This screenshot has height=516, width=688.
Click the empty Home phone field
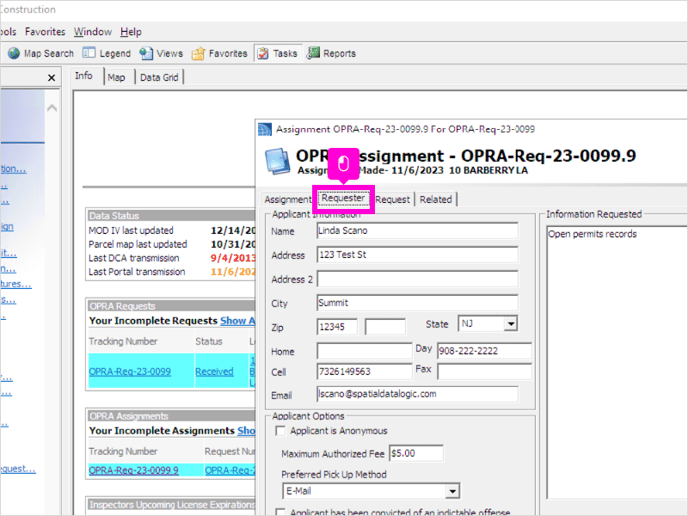tap(364, 351)
